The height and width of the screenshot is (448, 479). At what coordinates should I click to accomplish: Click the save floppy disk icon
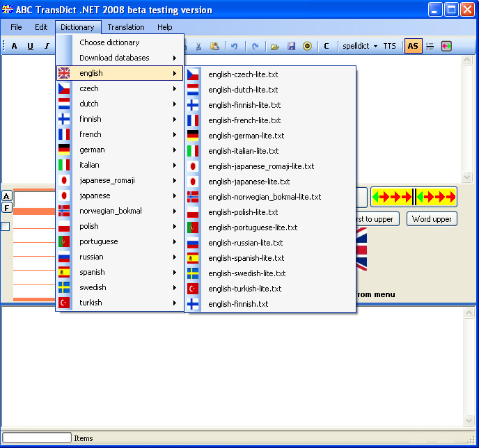coord(291,46)
